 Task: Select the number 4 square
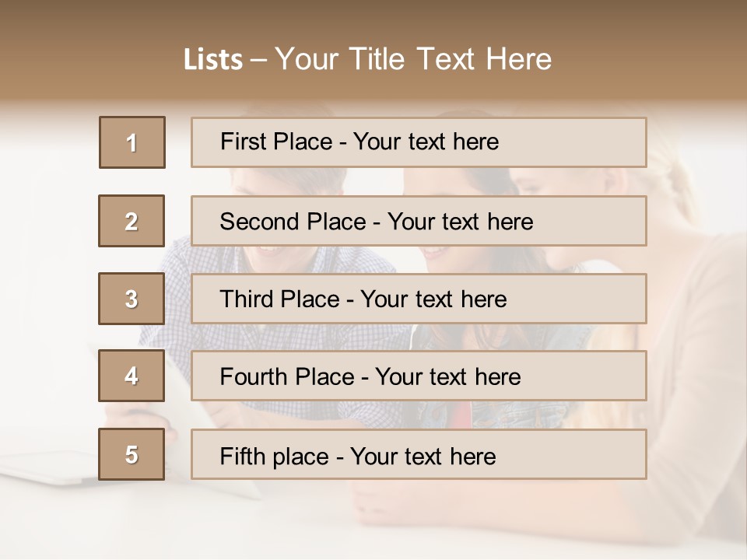tap(132, 376)
